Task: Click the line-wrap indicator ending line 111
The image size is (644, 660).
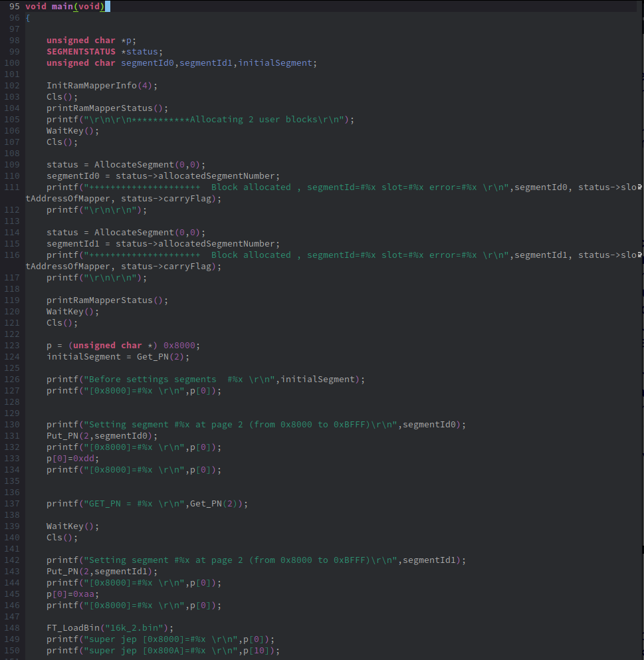Action: [640, 187]
